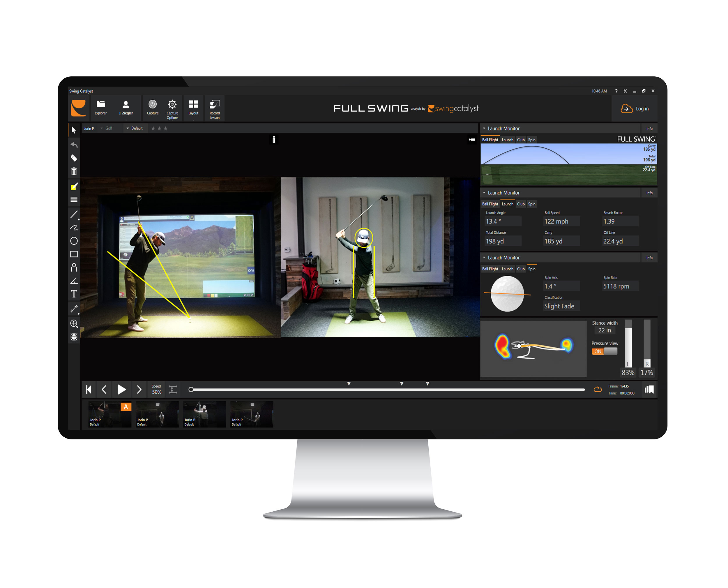
Task: Click the Undo icon in the drawing toolbar
Action: point(74,145)
